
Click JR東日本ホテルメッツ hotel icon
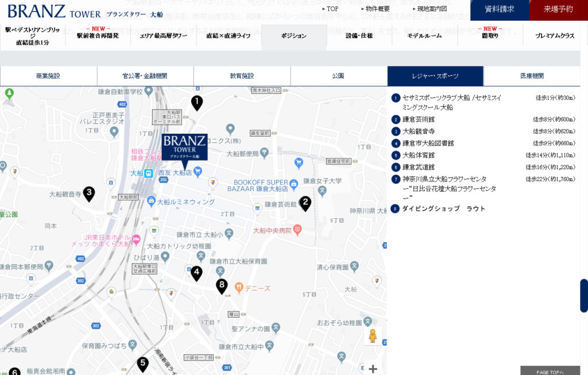tap(136, 239)
